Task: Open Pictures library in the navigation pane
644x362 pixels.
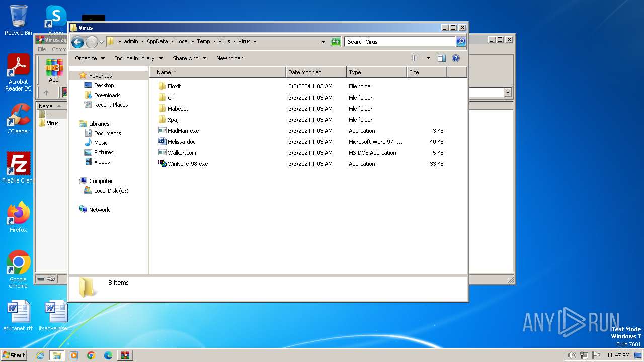Action: (x=104, y=152)
